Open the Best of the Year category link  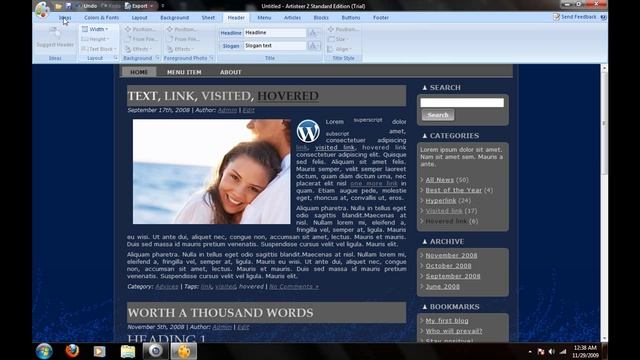pos(453,190)
